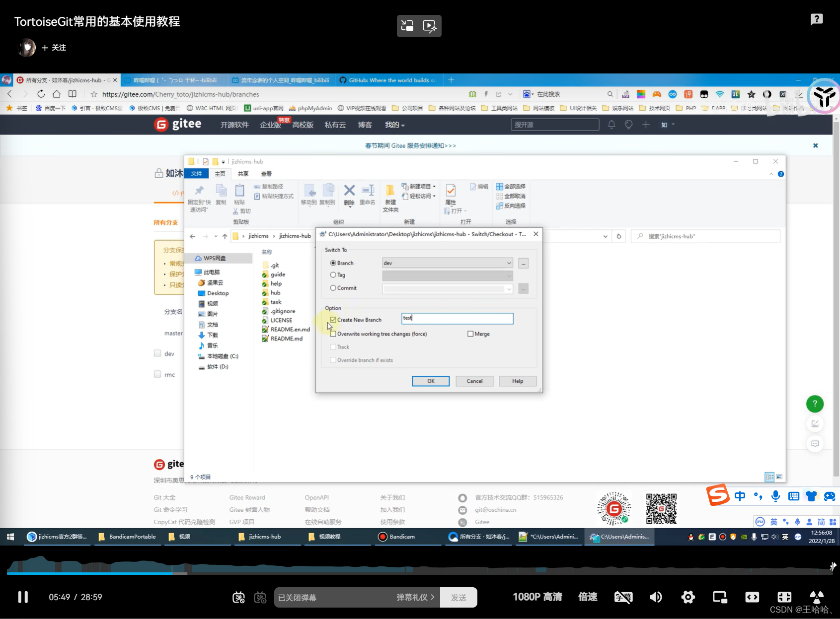The image size is (840, 619).
Task: Select the Commit radio button
Action: pos(333,288)
